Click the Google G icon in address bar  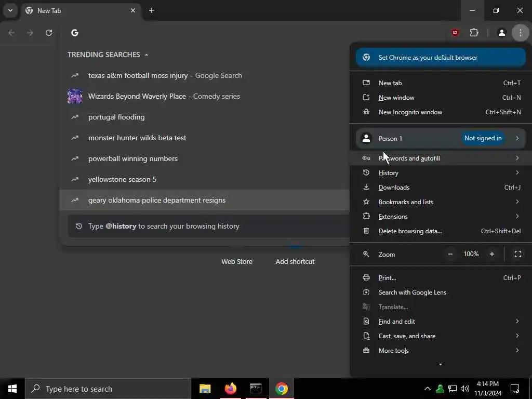point(75,33)
